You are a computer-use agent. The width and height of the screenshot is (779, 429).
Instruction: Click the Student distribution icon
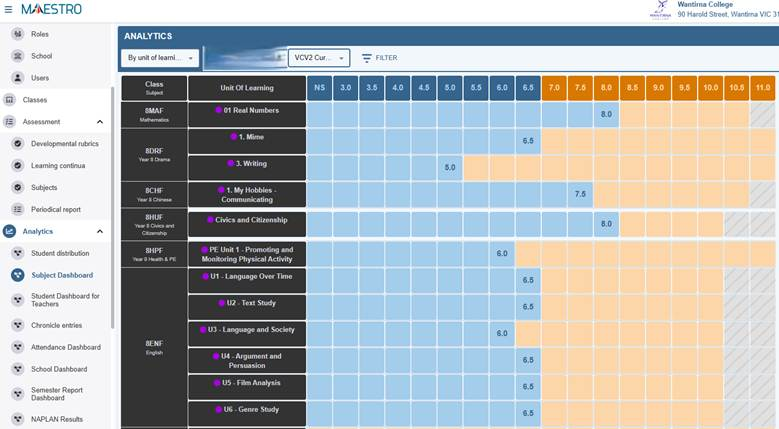click(17, 254)
